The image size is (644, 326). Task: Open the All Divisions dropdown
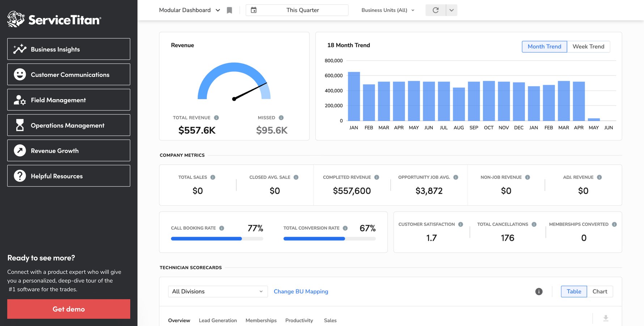pos(217,292)
